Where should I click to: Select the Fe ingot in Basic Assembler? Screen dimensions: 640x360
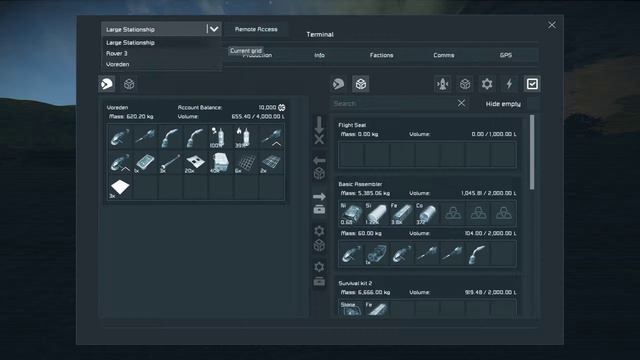(401, 213)
